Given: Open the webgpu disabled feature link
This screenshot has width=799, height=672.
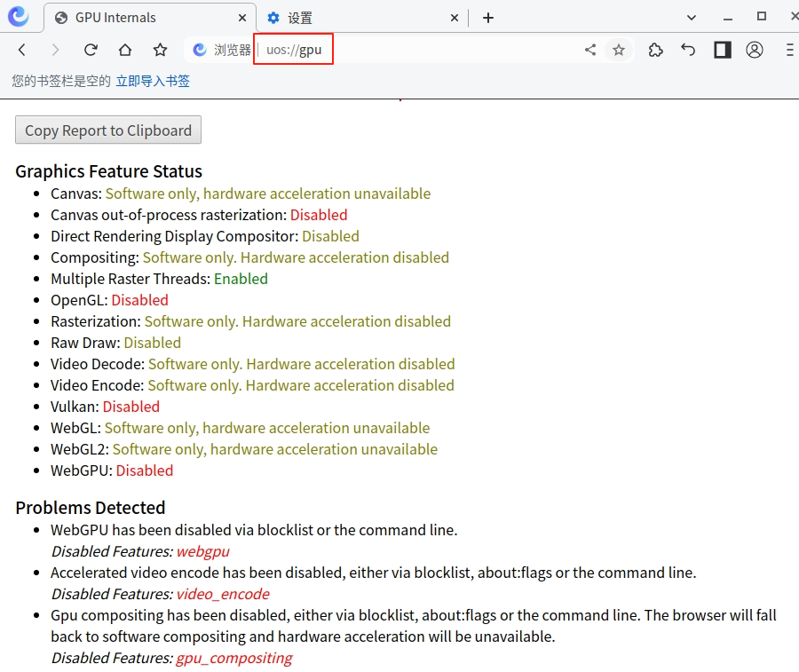Looking at the screenshot, I should pyautogui.click(x=202, y=551).
